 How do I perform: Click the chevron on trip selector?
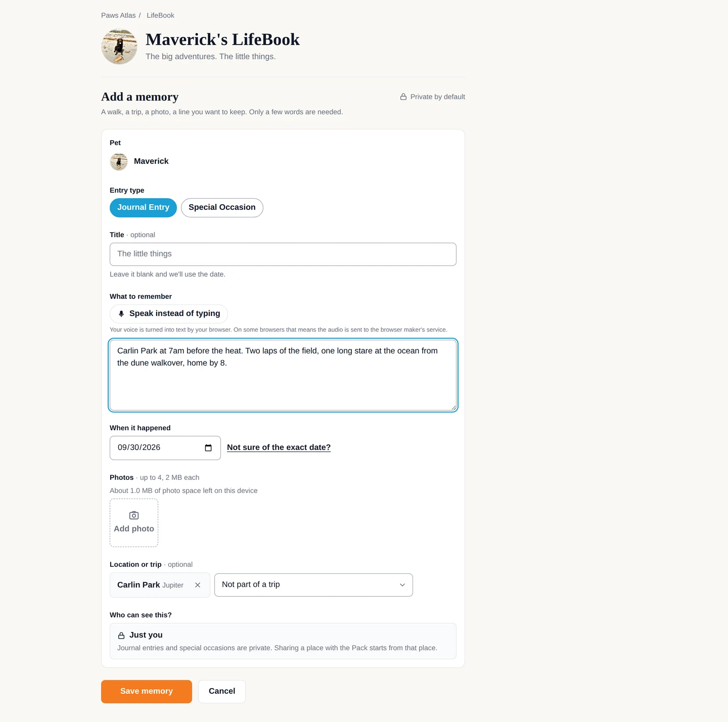[x=402, y=585]
